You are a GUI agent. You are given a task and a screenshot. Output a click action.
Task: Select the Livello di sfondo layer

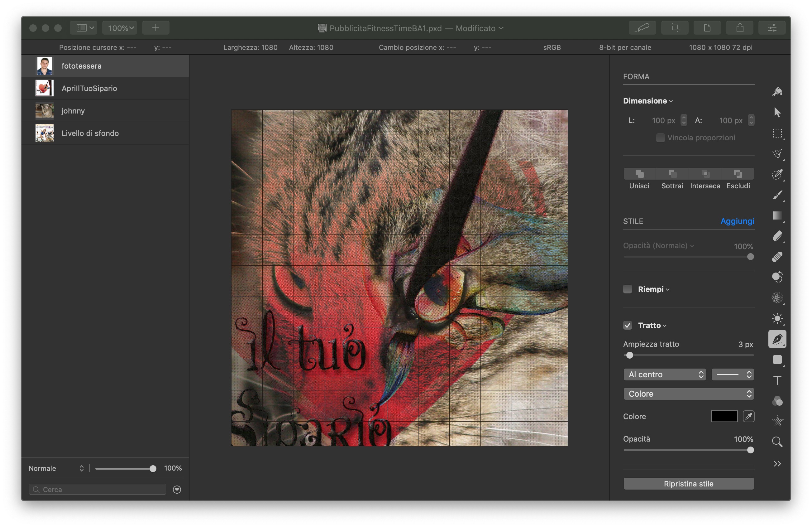105,133
